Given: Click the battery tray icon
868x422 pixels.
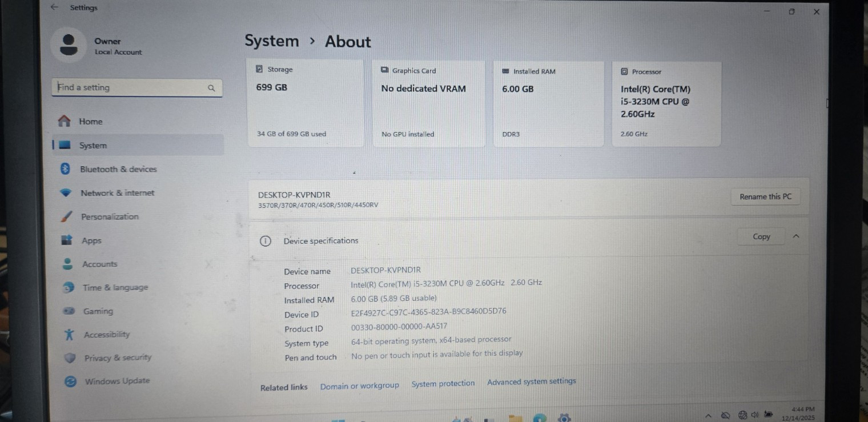Looking at the screenshot, I should pos(769,414).
